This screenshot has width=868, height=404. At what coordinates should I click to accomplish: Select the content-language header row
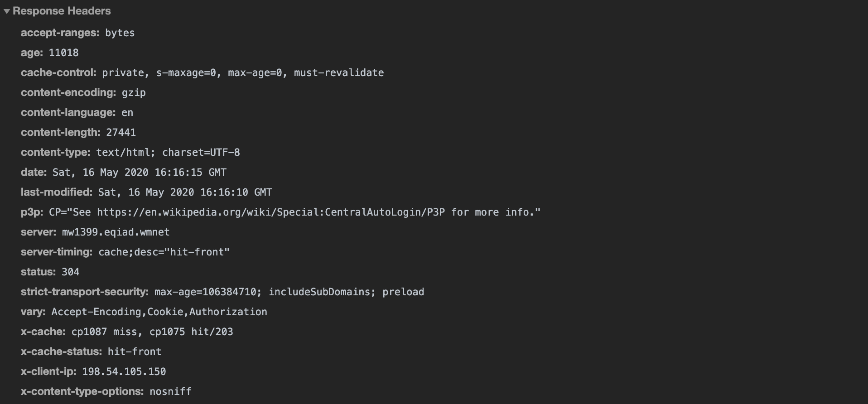tap(77, 113)
